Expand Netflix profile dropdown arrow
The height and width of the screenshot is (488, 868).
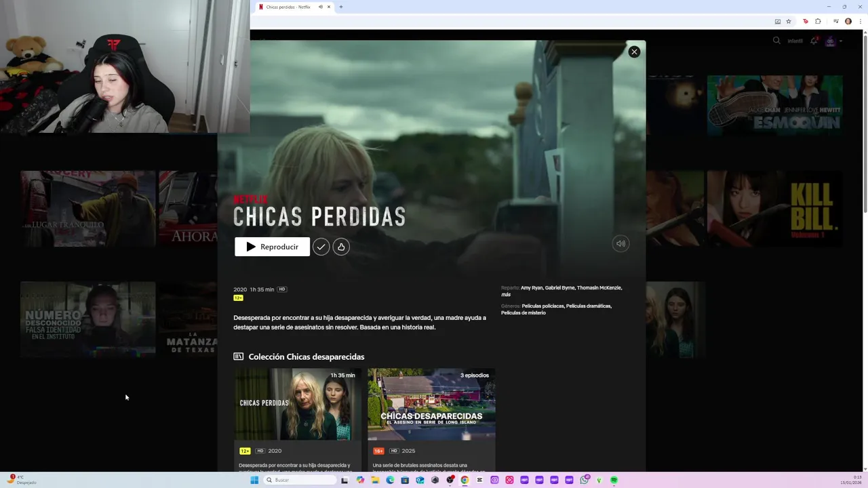(x=841, y=41)
